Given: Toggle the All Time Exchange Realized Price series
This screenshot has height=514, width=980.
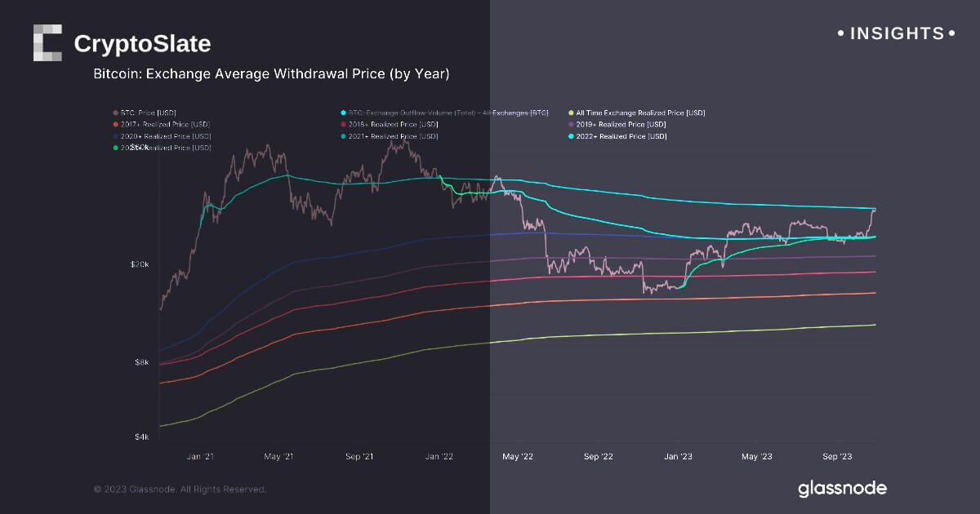Looking at the screenshot, I should pos(639,113).
